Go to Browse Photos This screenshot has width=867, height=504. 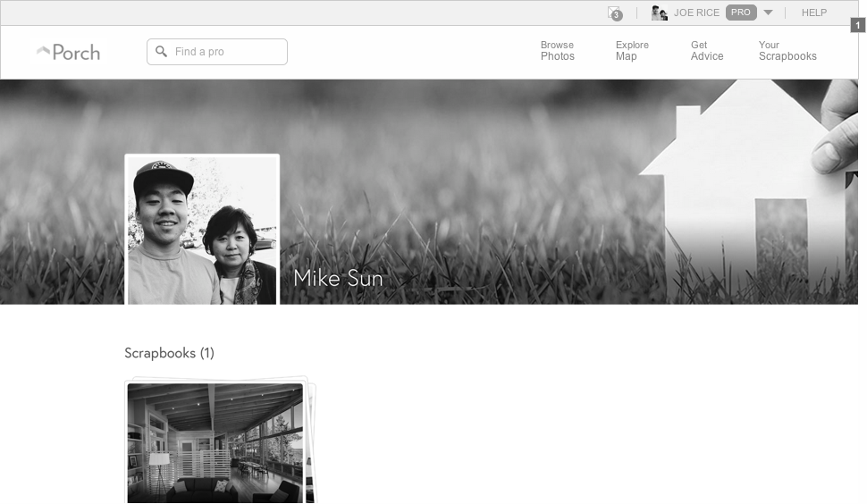(x=558, y=51)
